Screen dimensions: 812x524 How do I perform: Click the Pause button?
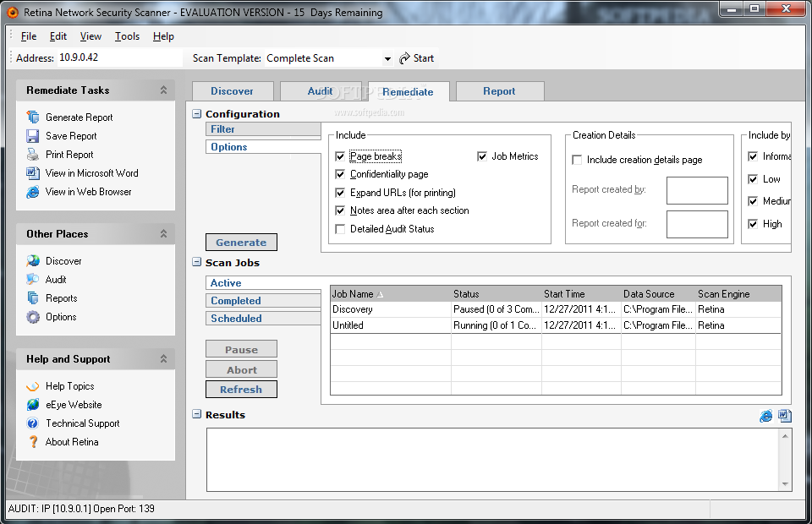pyautogui.click(x=241, y=349)
